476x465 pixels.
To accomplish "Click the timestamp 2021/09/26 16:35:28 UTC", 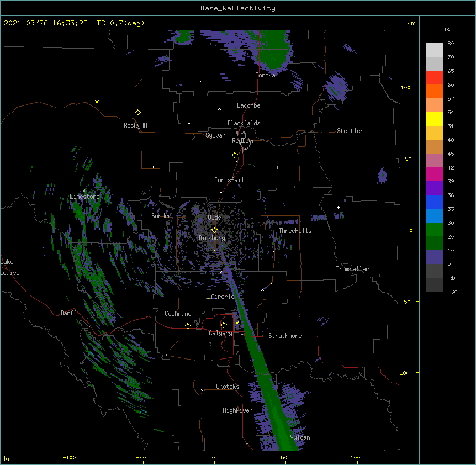I will pos(55,23).
